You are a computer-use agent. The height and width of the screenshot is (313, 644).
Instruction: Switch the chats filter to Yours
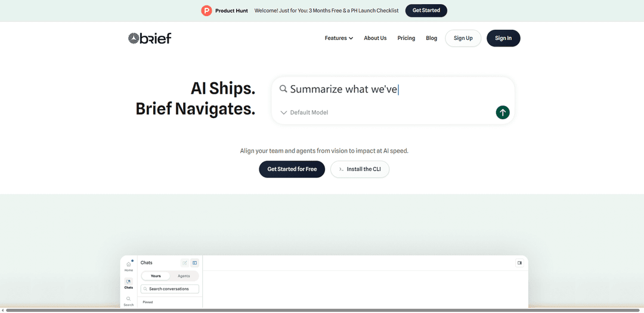pos(156,276)
